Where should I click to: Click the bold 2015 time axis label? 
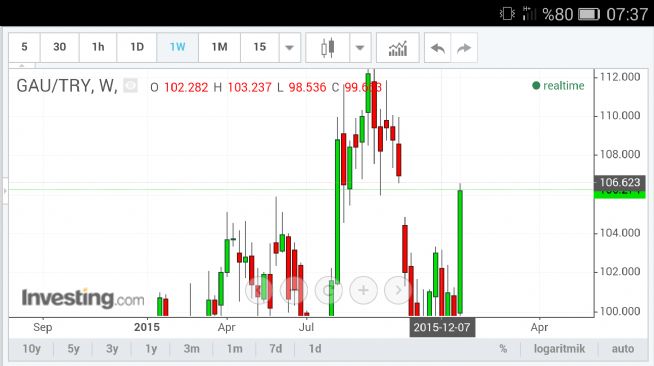[x=147, y=327]
